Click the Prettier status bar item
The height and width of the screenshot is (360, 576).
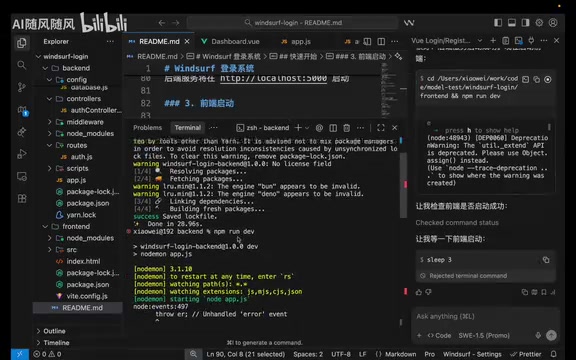526,354
